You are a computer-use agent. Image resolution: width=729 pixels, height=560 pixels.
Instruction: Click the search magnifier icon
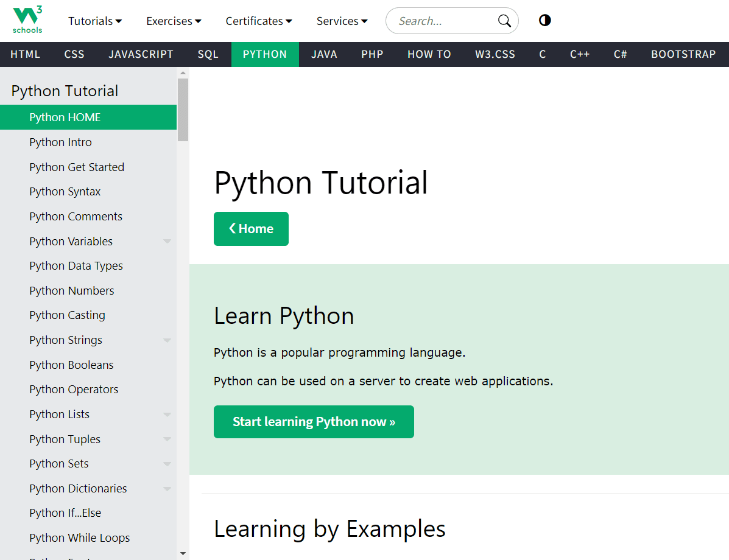tap(504, 21)
